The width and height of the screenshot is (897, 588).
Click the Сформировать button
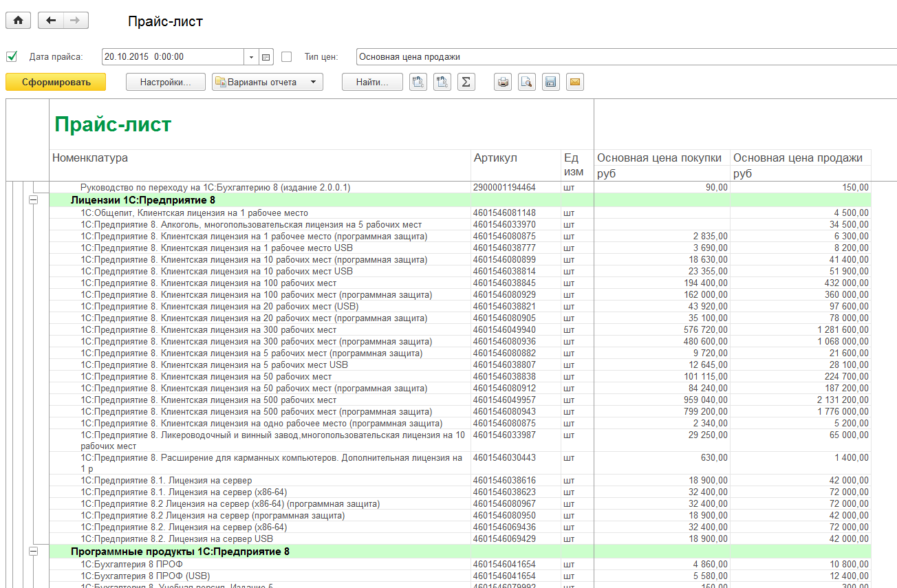tap(56, 83)
